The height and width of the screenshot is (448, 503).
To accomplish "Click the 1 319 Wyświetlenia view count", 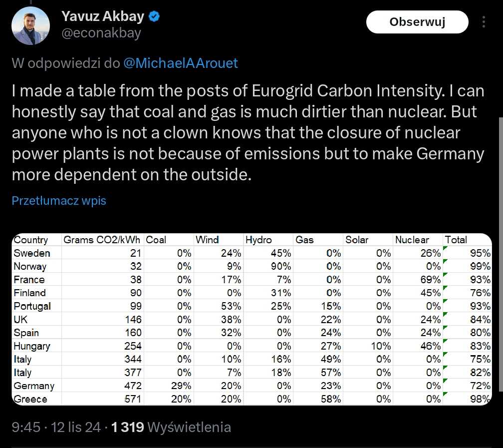I will (x=171, y=427).
